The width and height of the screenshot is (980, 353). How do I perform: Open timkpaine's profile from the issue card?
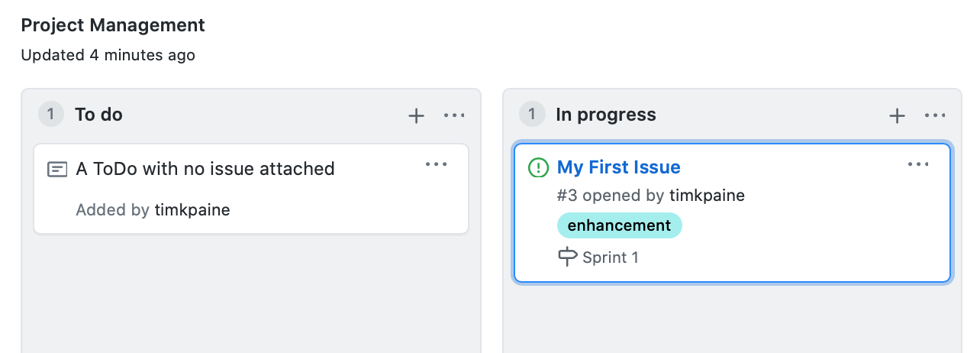[x=707, y=196]
